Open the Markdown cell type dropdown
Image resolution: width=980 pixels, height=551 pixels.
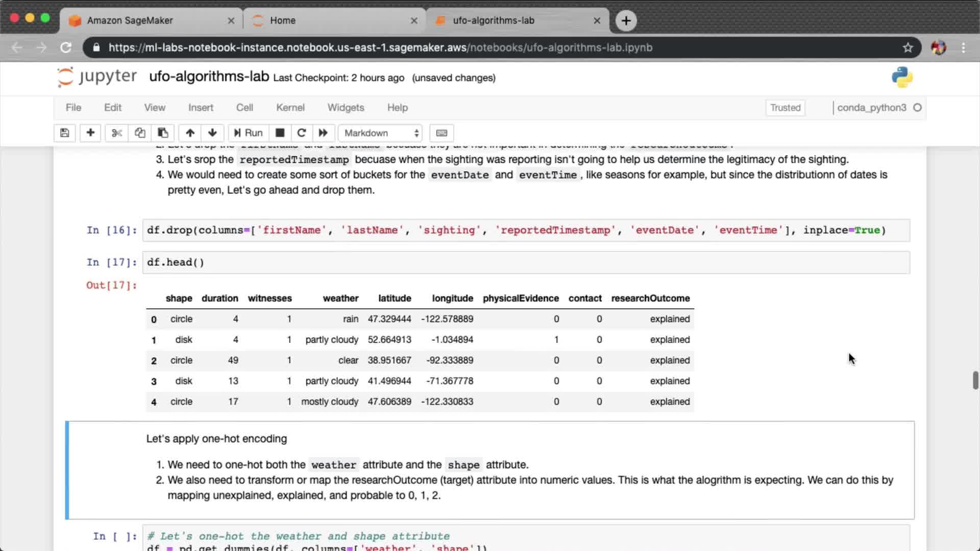[x=381, y=133]
